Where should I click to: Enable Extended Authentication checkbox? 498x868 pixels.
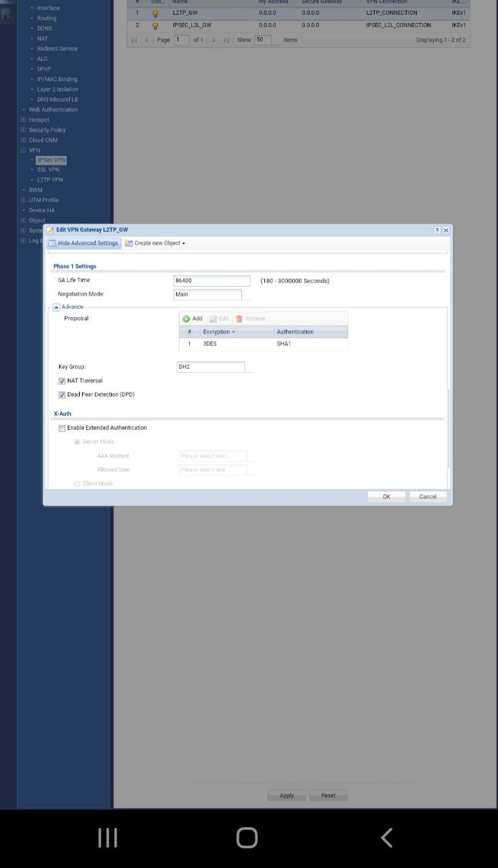(62, 429)
